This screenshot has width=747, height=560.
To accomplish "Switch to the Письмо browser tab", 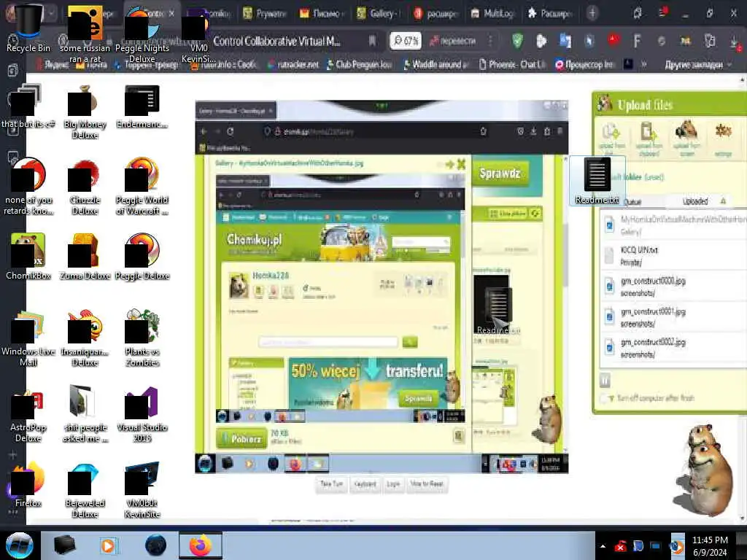I will pyautogui.click(x=322, y=13).
